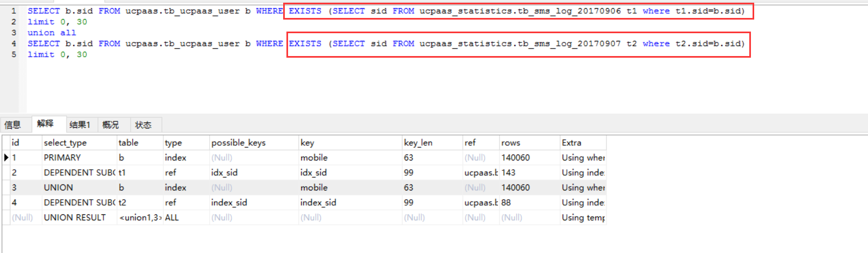Image resolution: width=868 pixels, height=253 pixels.
Task: Click 'limit 0, 30' on line 5
Action: click(57, 54)
